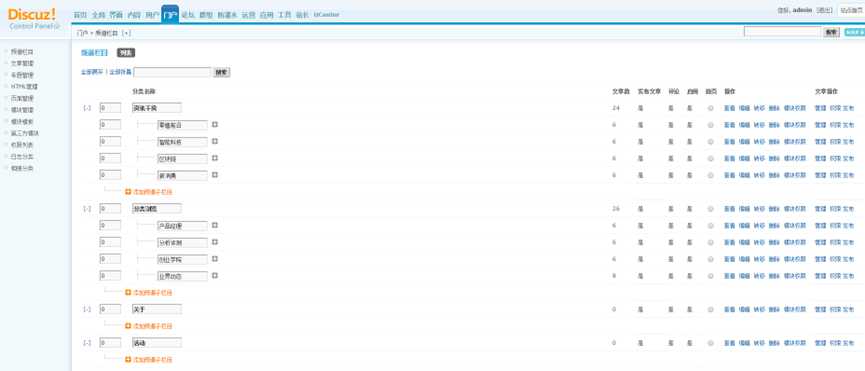This screenshot has height=371, width=865.
Task: Click the orange plus icon under 活动
Action: [x=128, y=359]
